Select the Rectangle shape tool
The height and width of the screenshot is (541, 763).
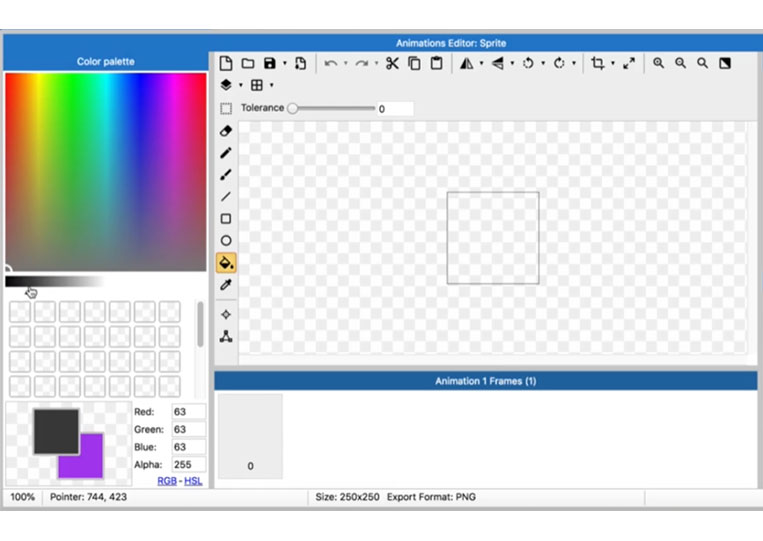click(226, 218)
